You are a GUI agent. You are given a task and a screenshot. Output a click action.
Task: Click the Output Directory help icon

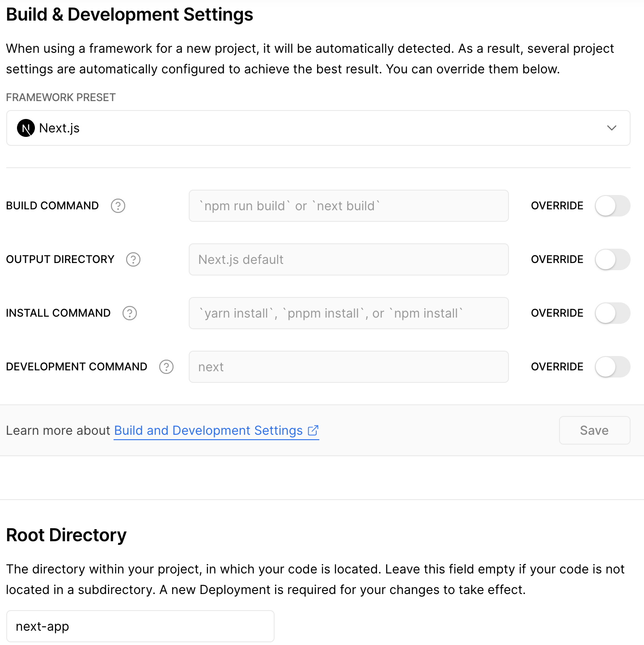(133, 259)
